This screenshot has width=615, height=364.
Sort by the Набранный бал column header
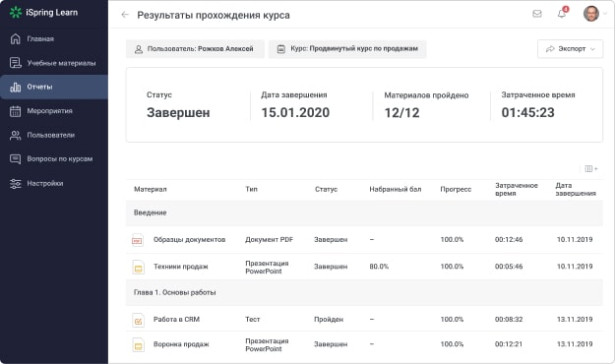click(x=396, y=189)
